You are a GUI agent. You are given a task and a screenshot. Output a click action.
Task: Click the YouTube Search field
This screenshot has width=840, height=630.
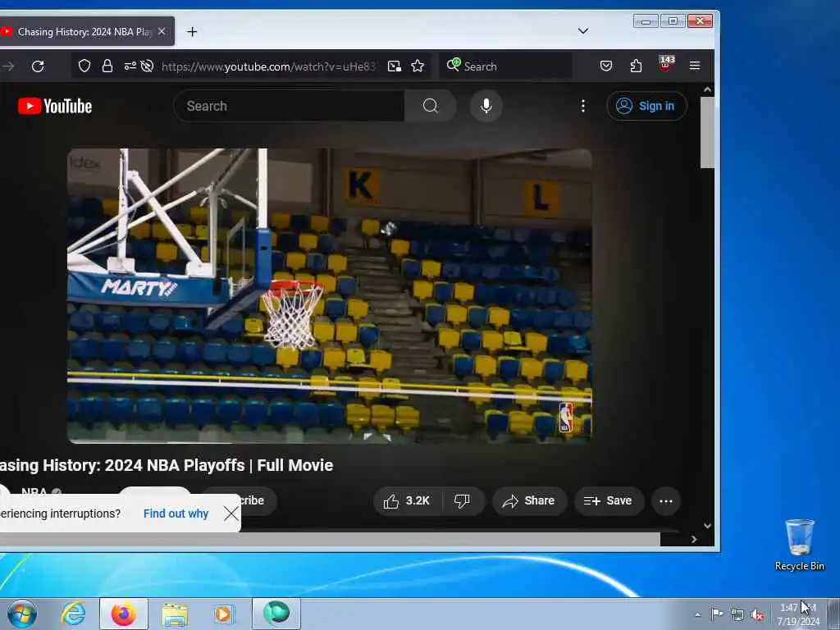[x=290, y=106]
